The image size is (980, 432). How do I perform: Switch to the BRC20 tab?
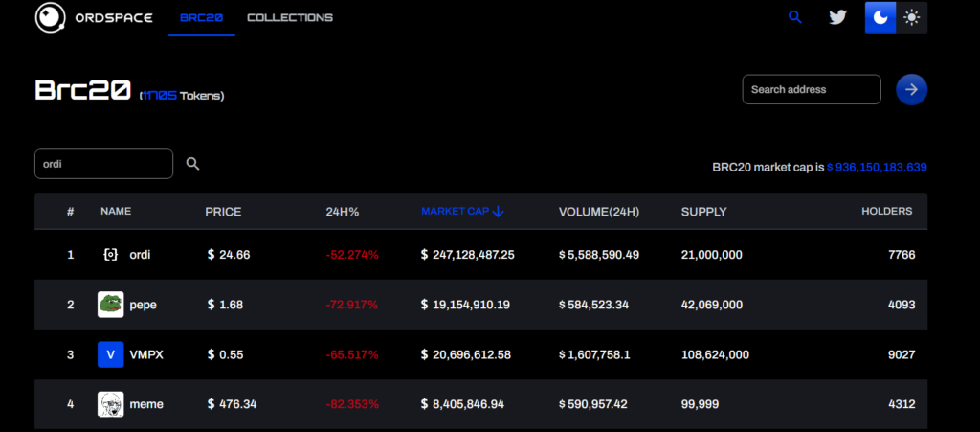[201, 17]
